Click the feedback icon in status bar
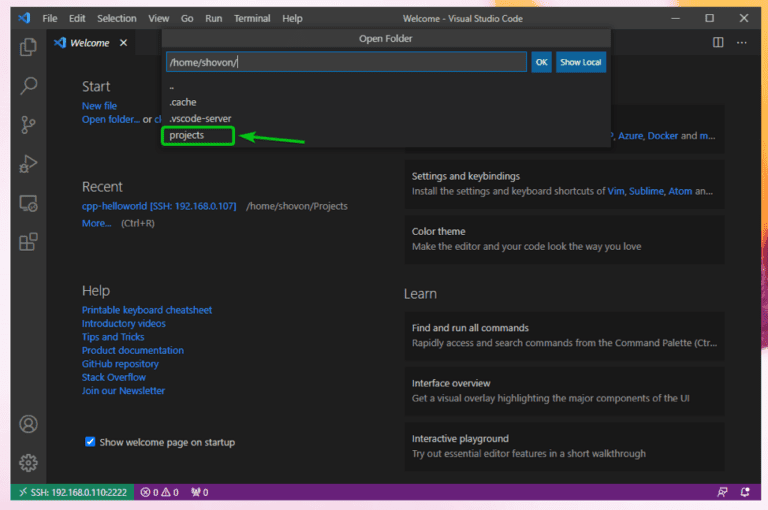The height and width of the screenshot is (510, 768). click(722, 492)
